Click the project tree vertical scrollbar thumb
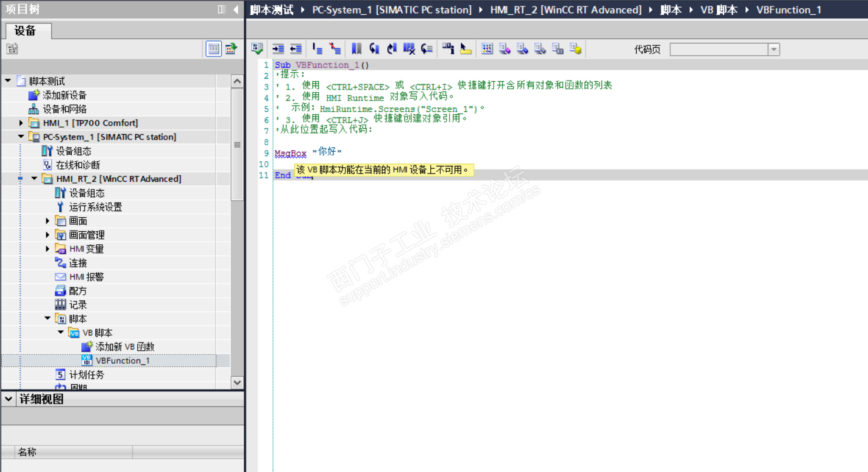Viewport: 868px width, 472px height. click(x=237, y=145)
